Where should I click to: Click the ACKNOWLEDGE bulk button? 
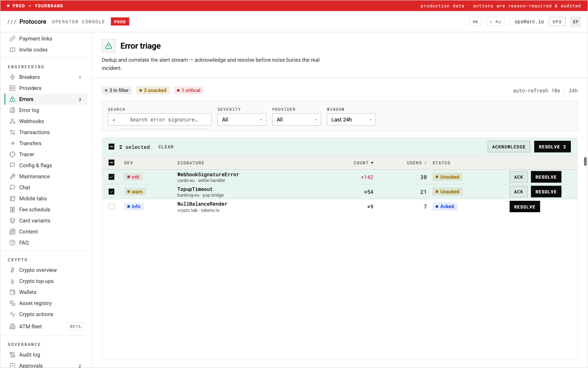[x=509, y=147]
